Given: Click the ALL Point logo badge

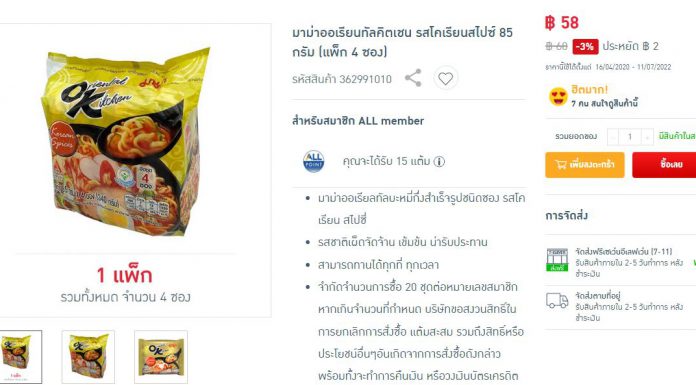Looking at the screenshot, I should pyautogui.click(x=313, y=161).
